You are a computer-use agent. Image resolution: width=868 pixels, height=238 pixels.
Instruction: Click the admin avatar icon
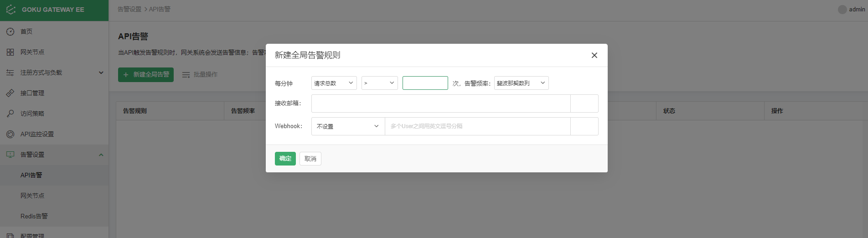pos(842,10)
